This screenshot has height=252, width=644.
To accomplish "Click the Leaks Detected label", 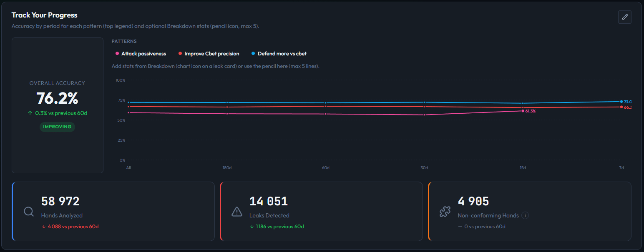I will click(269, 215).
